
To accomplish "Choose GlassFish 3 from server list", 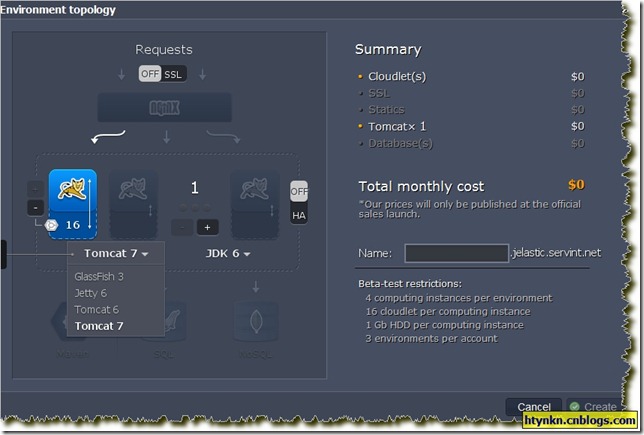I will [x=99, y=276].
